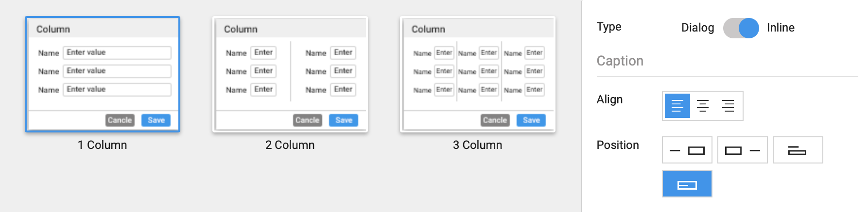The image size is (868, 212).
Task: Set caption position left of field
Action: point(687,150)
